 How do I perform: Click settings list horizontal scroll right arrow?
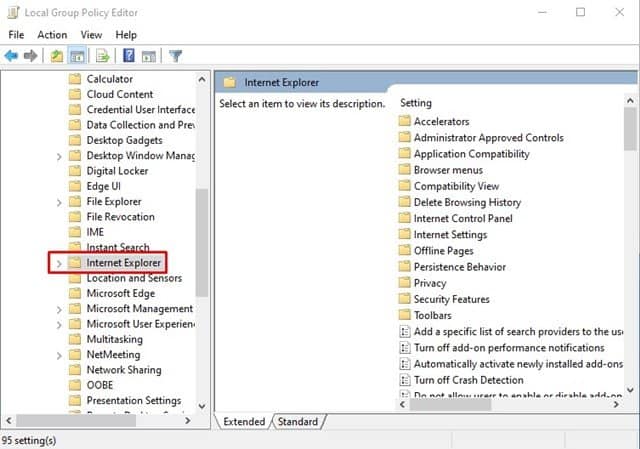pyautogui.click(x=616, y=404)
